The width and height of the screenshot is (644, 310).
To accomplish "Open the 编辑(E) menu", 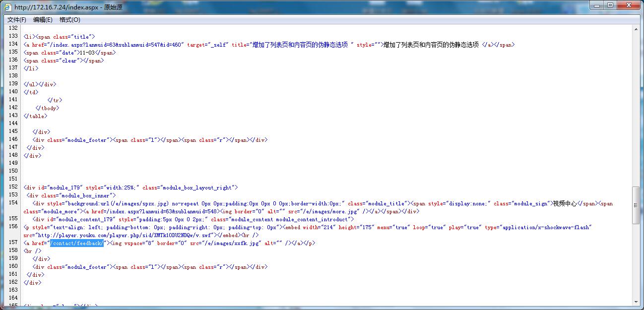I will [43, 20].
